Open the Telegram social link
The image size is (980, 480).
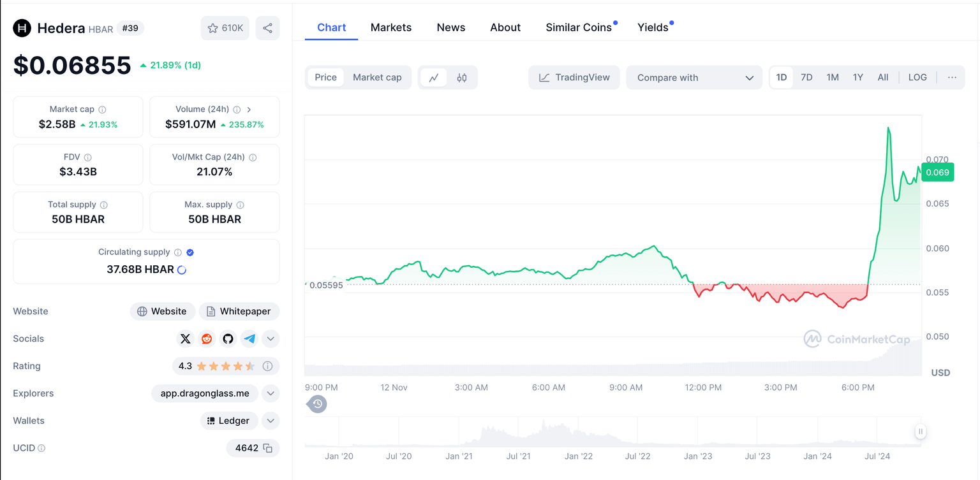249,338
